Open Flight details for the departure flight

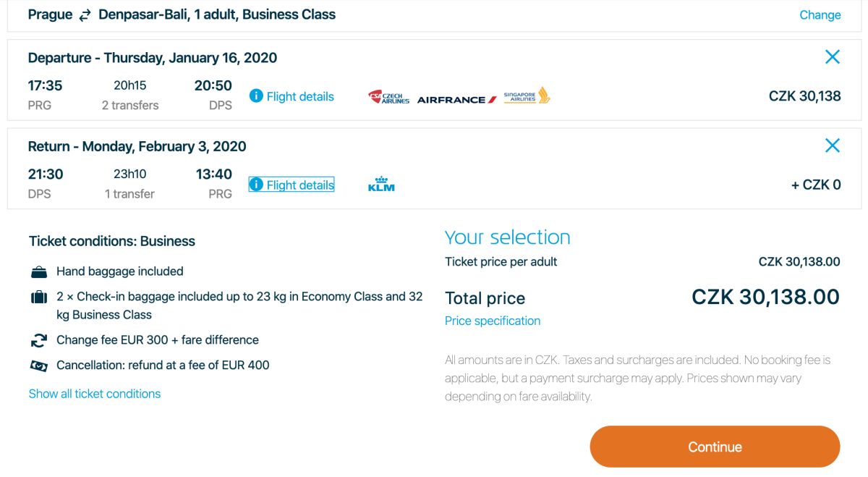(299, 96)
